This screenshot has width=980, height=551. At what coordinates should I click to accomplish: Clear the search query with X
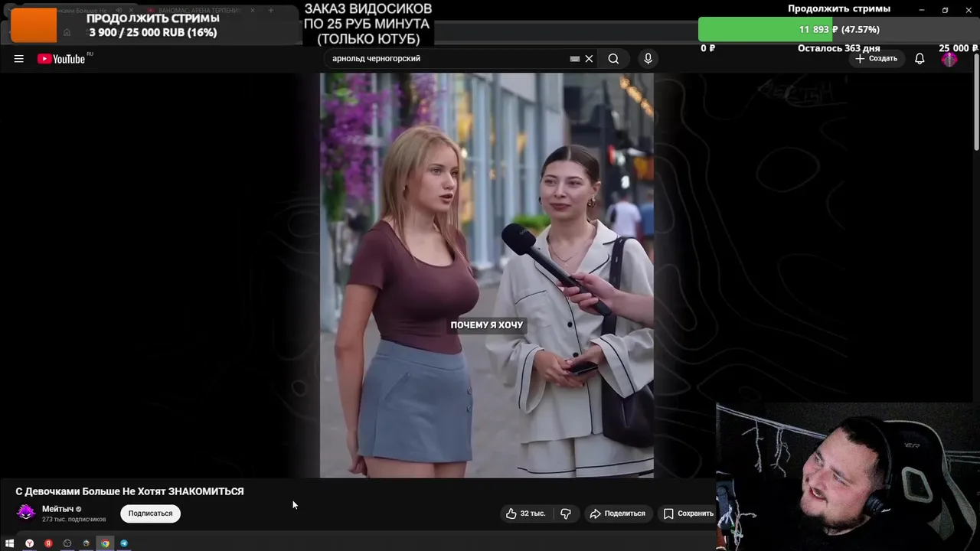[x=589, y=59]
